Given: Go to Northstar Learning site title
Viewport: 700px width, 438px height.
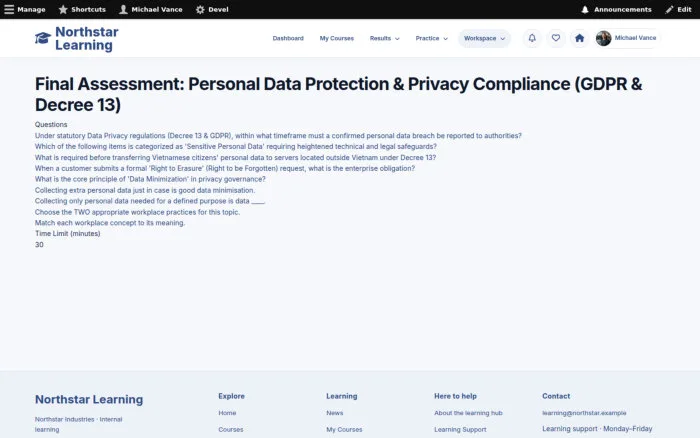Looking at the screenshot, I should (87, 38).
